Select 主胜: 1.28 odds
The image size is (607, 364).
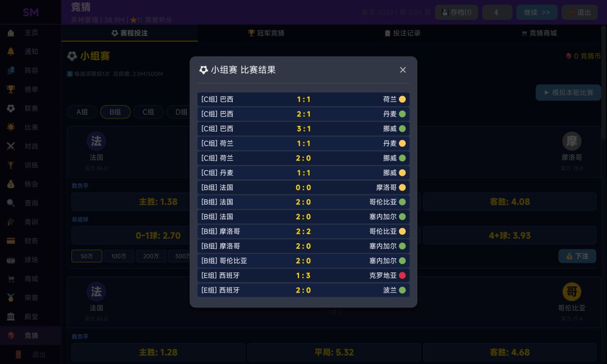tap(158, 352)
